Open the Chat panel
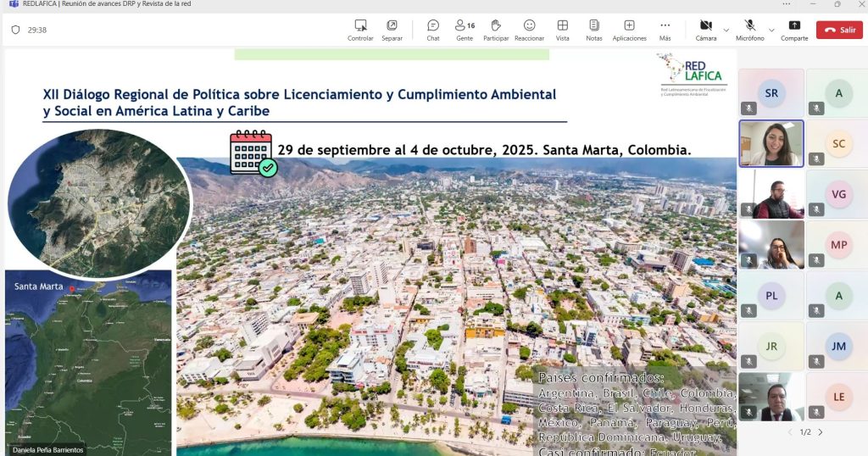Image resolution: width=868 pixels, height=456 pixels. [x=432, y=30]
